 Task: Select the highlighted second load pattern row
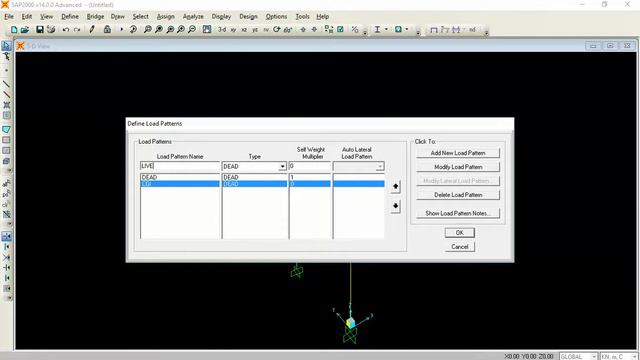tap(262, 184)
